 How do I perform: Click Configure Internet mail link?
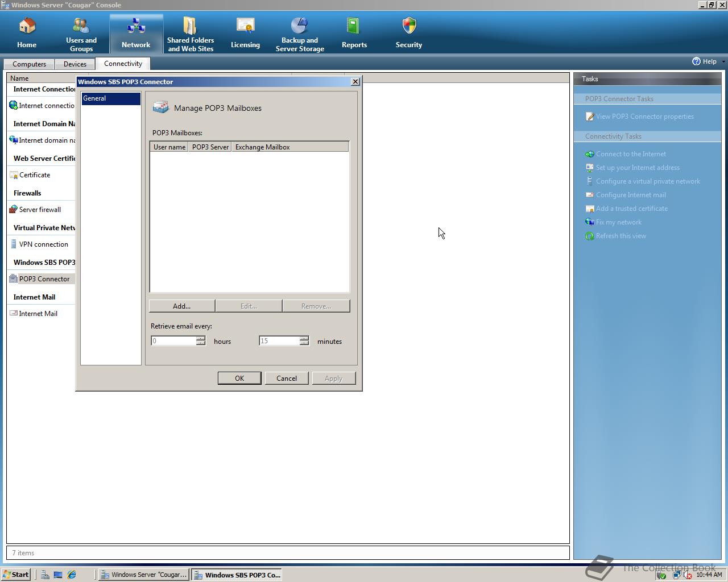tap(631, 195)
